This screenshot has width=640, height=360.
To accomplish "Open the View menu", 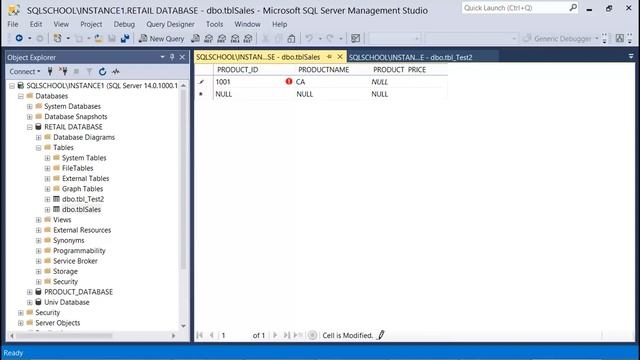I will coord(61,24).
